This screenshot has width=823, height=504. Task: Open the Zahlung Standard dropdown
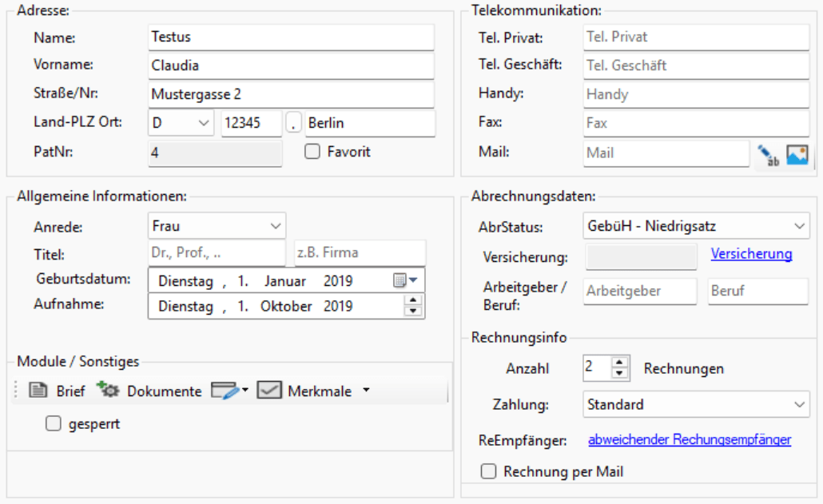(801, 405)
